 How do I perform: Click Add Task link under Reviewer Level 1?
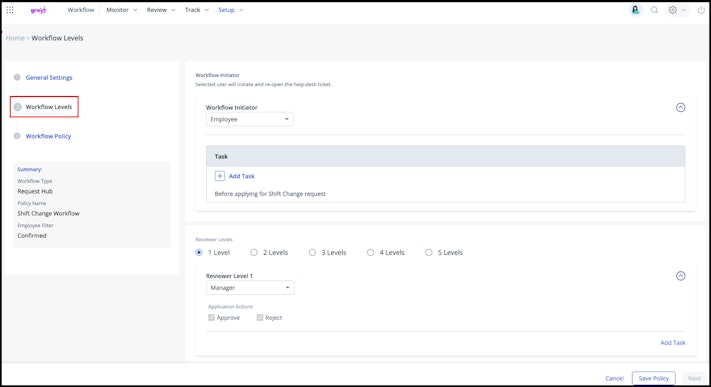tap(672, 343)
